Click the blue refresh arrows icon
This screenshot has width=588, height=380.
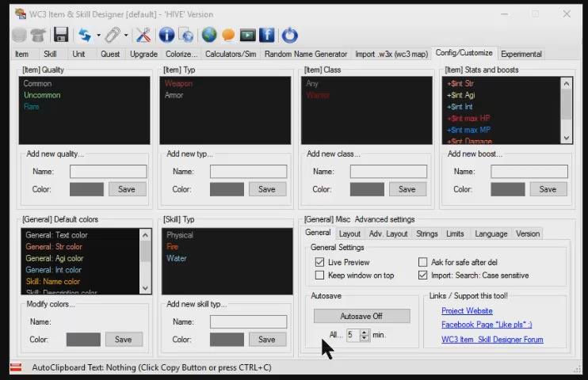(85, 35)
